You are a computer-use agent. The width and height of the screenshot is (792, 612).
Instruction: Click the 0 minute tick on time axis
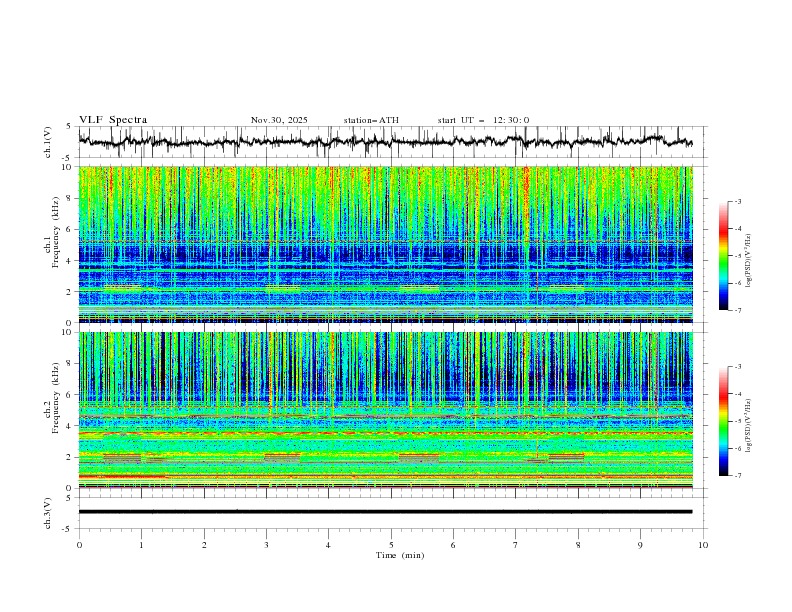(80, 544)
